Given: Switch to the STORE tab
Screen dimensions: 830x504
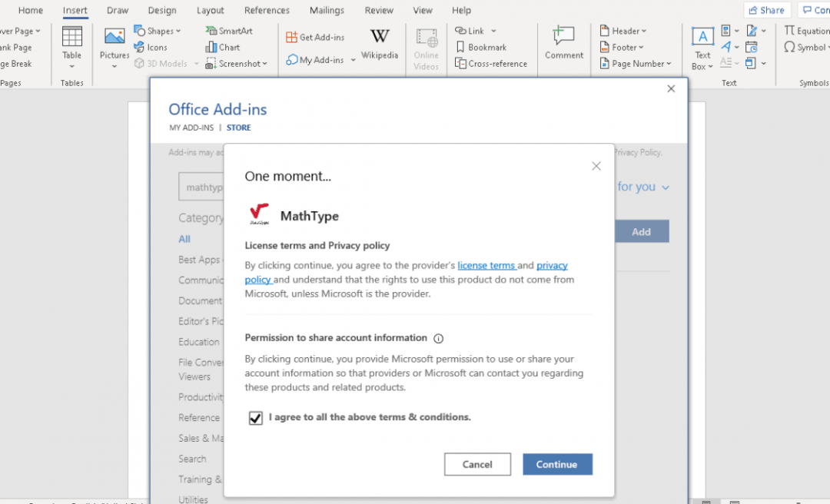Looking at the screenshot, I should click(238, 127).
